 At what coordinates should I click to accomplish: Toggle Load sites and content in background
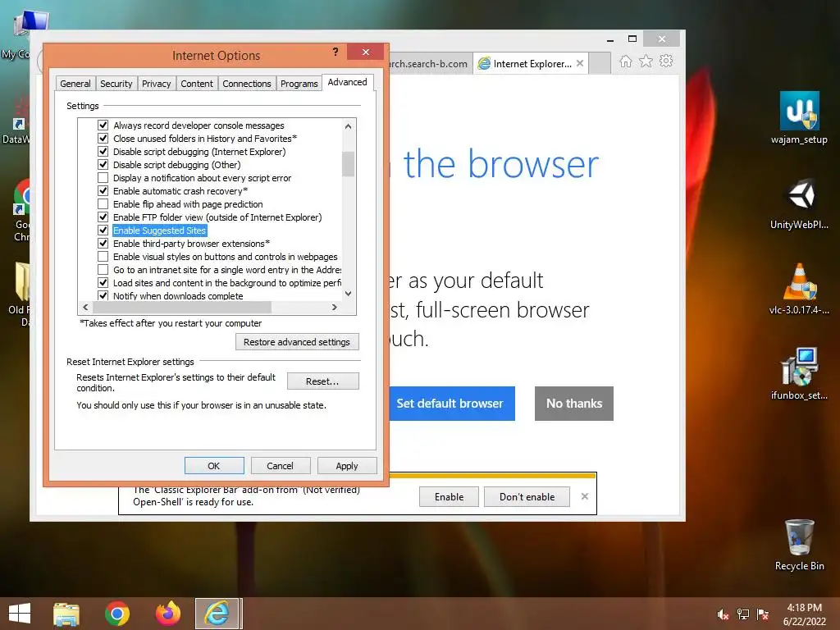tap(103, 283)
